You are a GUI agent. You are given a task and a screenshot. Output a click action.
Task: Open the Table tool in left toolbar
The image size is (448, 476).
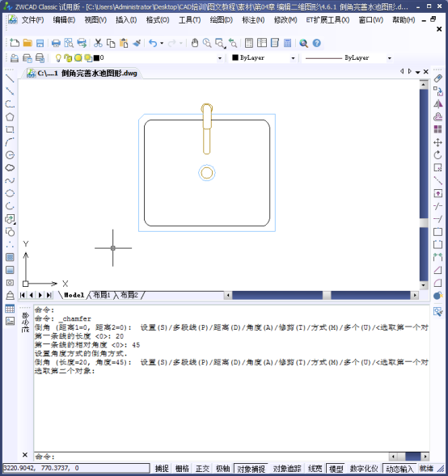pos(10,309)
